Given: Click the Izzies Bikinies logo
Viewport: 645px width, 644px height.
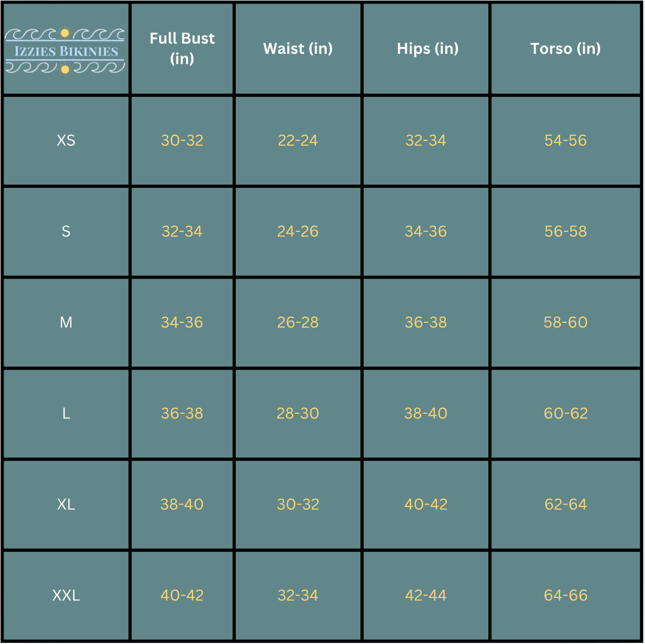Looking at the screenshot, I should (x=65, y=51).
